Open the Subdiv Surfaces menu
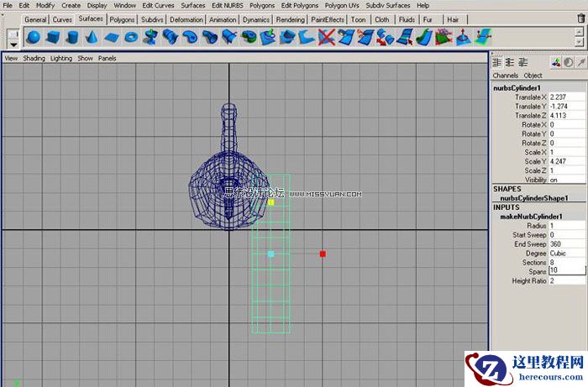588x387 pixels. click(x=388, y=5)
